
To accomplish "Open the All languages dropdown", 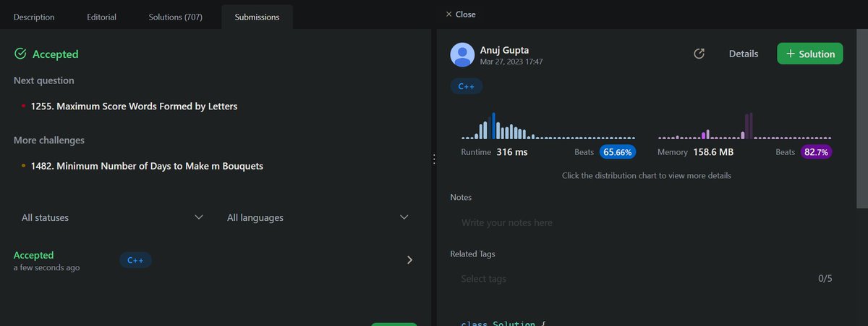I will pyautogui.click(x=318, y=217).
